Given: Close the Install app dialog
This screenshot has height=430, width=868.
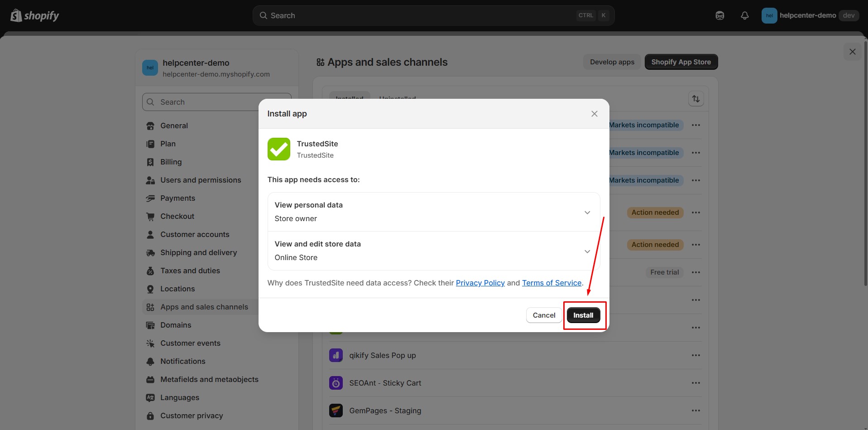Looking at the screenshot, I should (594, 114).
